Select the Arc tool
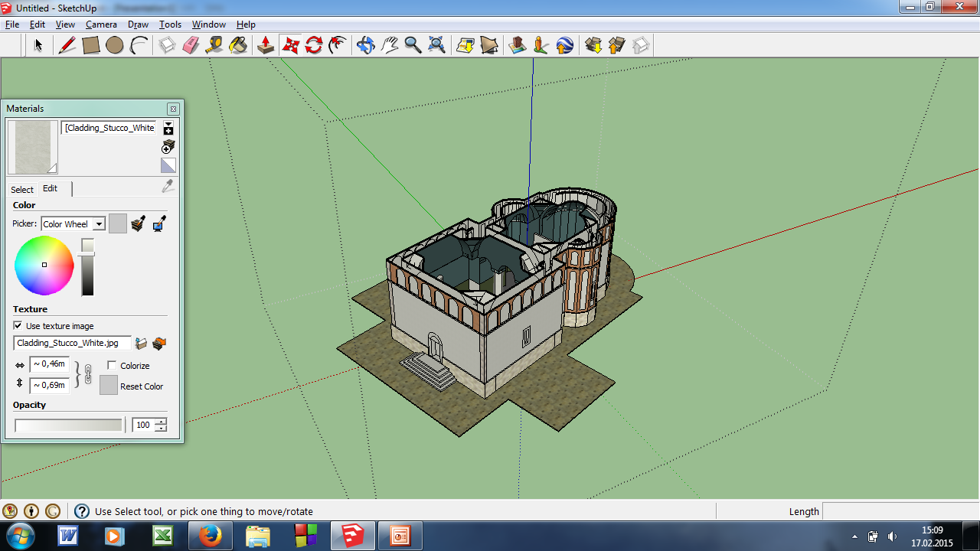Screen dimensions: 980x551 click(139, 45)
